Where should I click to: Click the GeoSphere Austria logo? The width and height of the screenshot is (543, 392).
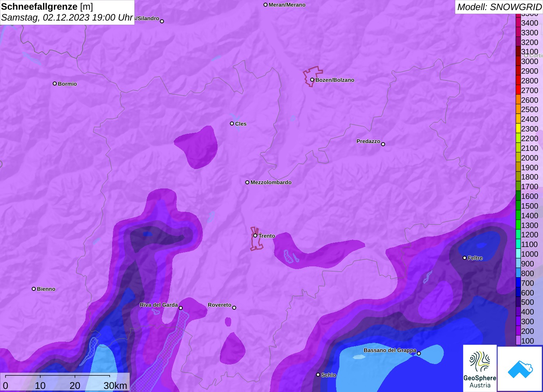(x=480, y=368)
